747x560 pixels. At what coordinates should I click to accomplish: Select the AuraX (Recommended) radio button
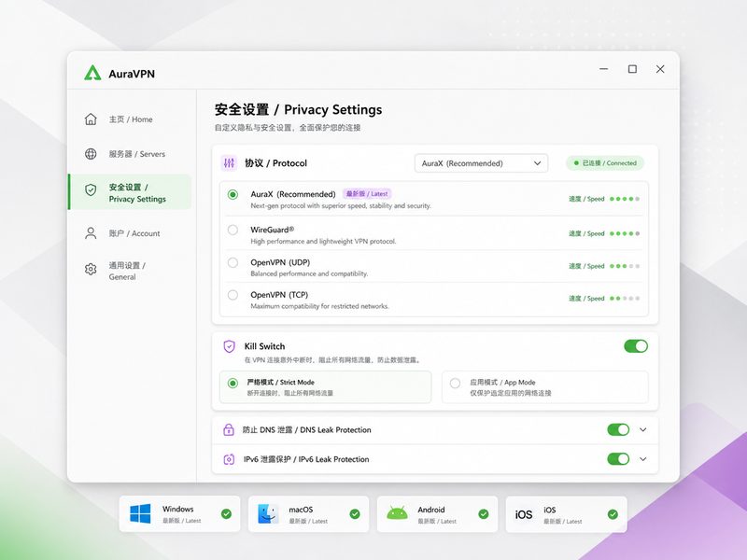click(x=233, y=194)
